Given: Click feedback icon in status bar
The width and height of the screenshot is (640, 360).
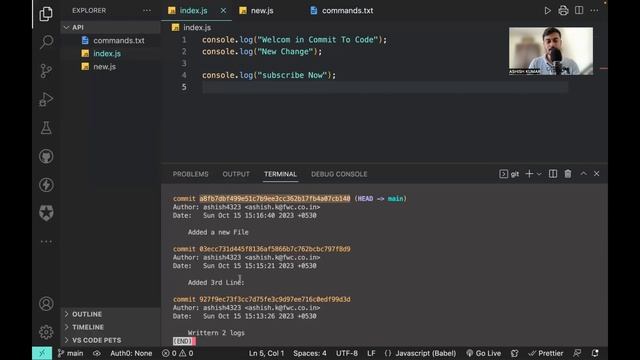Looking at the screenshot, I should [x=577, y=353].
